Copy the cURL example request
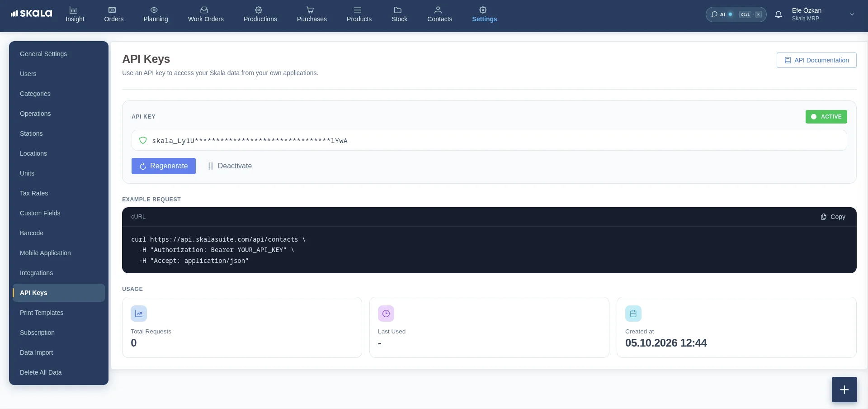Viewport: 868px width, 409px height. tap(833, 217)
